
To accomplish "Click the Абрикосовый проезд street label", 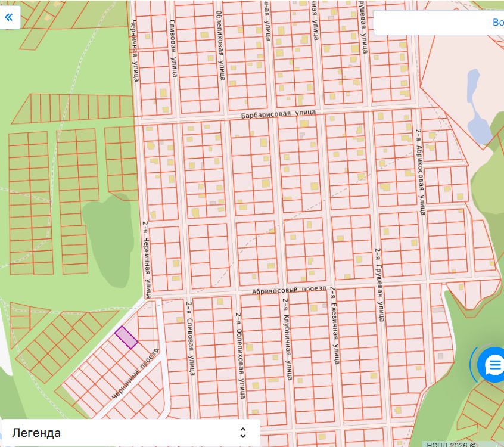I will [289, 290].
